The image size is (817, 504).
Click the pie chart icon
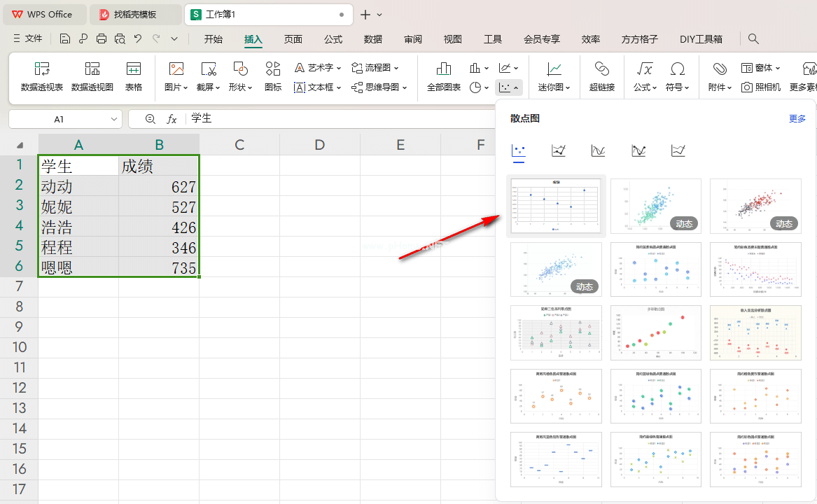pos(475,87)
